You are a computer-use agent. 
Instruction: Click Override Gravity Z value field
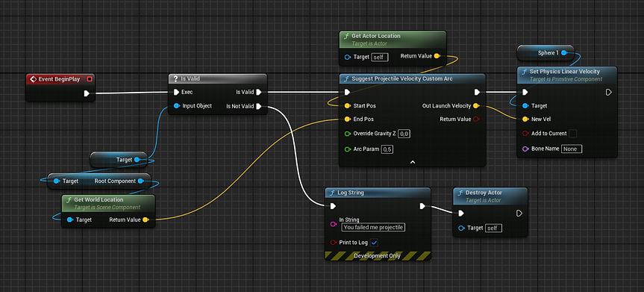(404, 134)
